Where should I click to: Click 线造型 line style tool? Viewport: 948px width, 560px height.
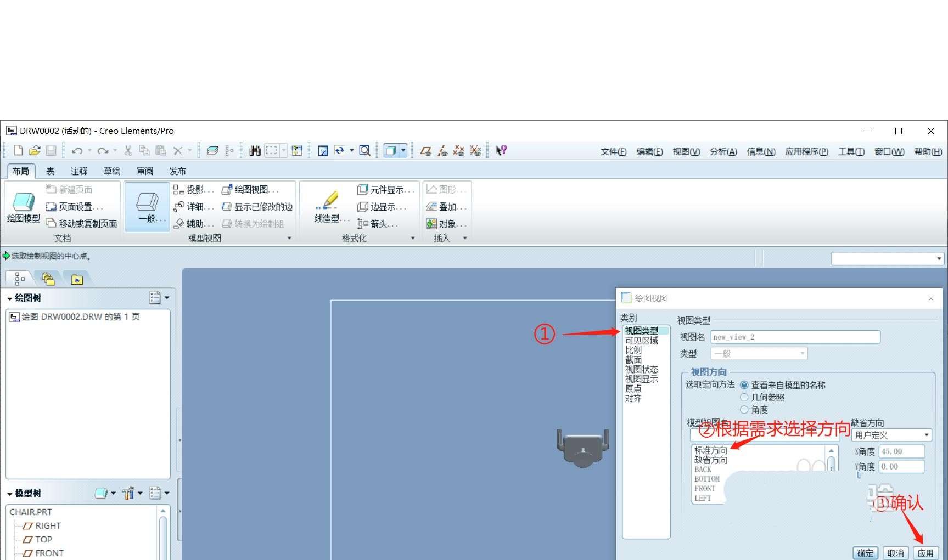point(331,207)
